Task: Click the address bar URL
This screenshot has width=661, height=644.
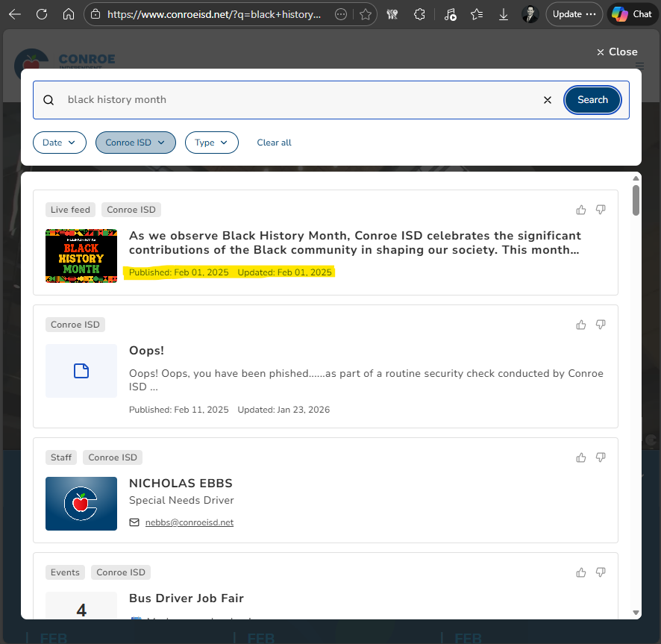Action: [x=214, y=14]
